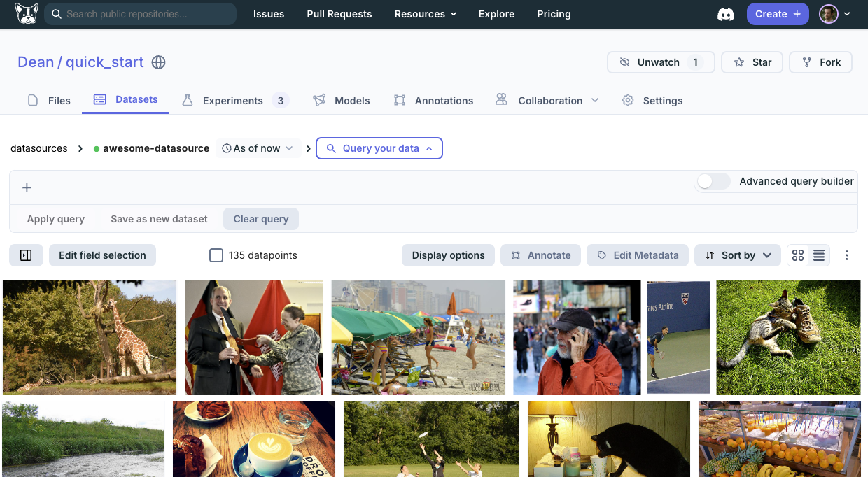The height and width of the screenshot is (477, 868).
Task: Click the DagsHub dog logo
Action: click(x=27, y=14)
